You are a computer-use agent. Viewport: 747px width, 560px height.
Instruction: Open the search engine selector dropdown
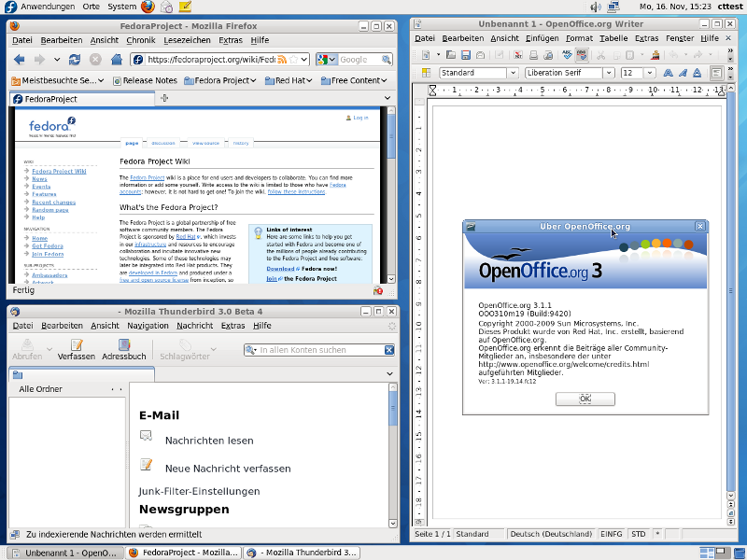[x=327, y=60]
